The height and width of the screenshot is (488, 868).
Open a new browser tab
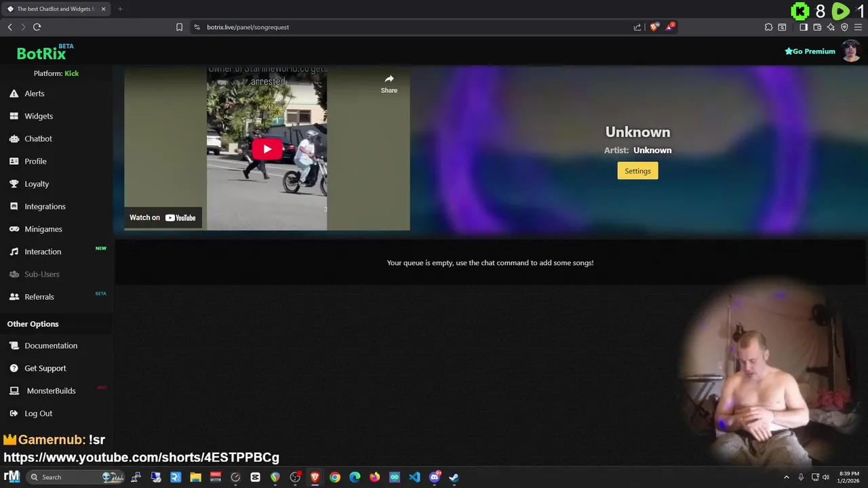pos(120,9)
